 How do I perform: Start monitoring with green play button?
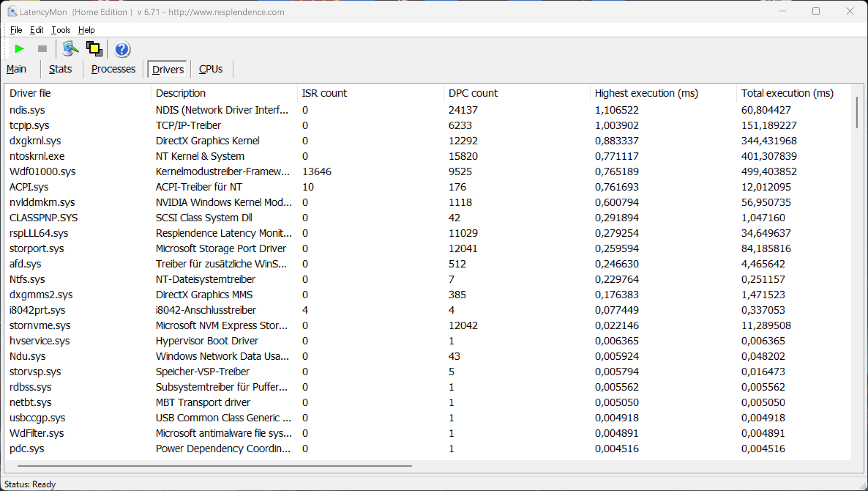tap(19, 49)
